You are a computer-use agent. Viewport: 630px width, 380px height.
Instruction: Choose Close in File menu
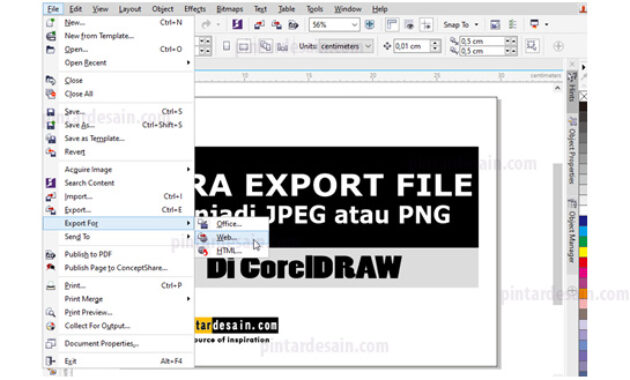coord(119,80)
